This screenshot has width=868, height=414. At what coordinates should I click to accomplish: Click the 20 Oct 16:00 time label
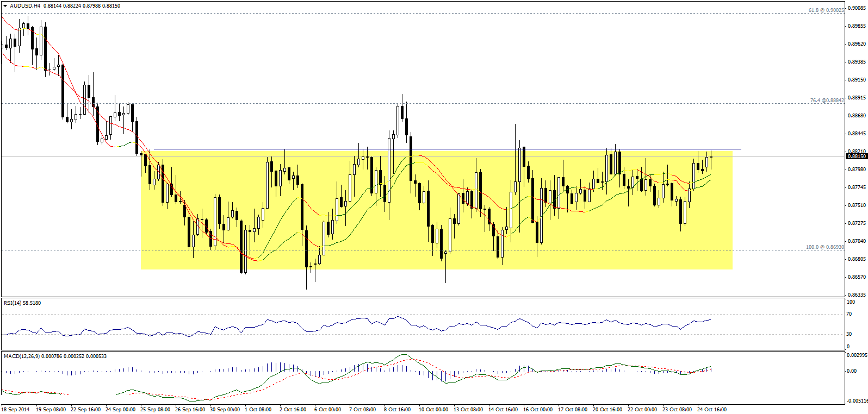[x=607, y=410]
